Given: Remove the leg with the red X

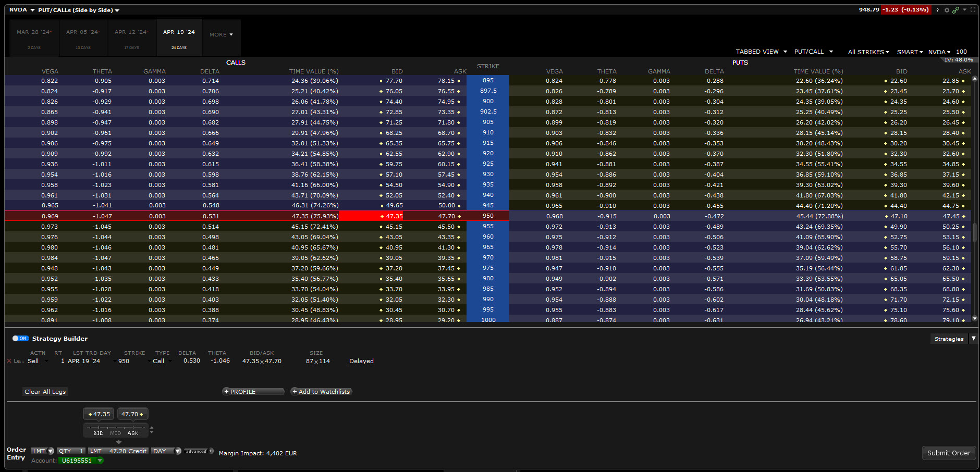Looking at the screenshot, I should point(9,361).
